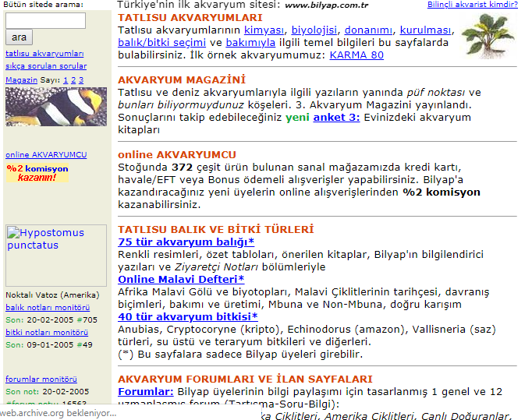This screenshot has height=420, width=532.
Task: Click the clownfish magazine thumbnail
Action: [56, 107]
